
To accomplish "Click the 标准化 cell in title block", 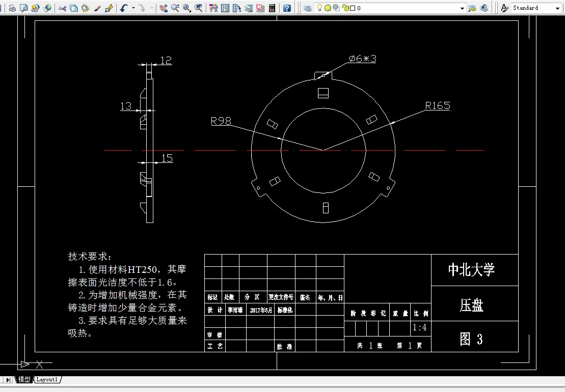I will click(x=285, y=310).
